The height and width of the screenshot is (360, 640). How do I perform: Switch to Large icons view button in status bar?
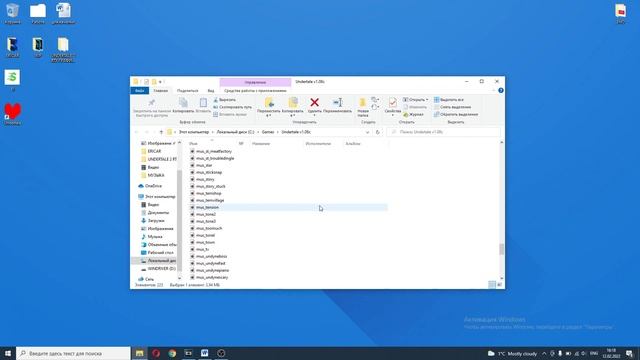coord(499,284)
